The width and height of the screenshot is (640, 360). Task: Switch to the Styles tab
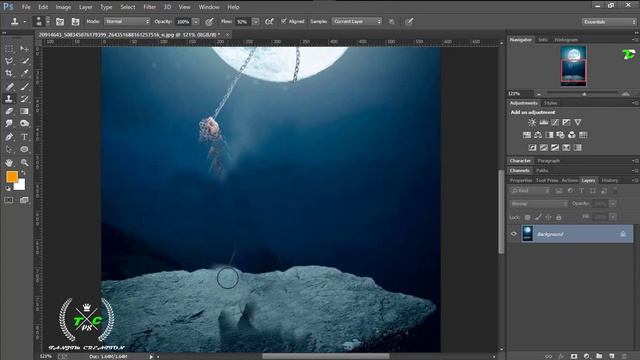[550, 103]
